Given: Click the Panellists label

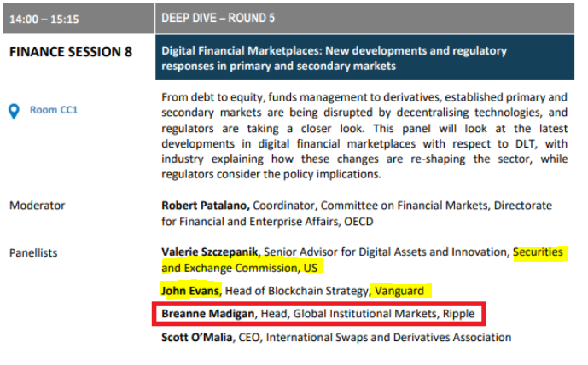Looking at the screenshot, I should (x=36, y=252).
